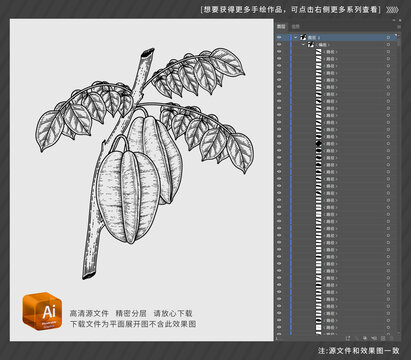Collapse the <编组> group disclosure arrow
The height and width of the screenshot is (360, 411).
point(303,44)
